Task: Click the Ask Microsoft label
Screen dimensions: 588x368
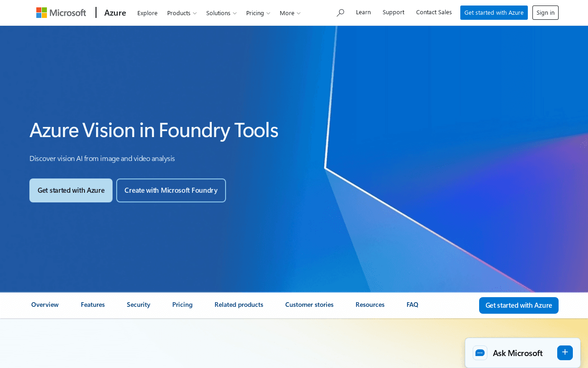Action: point(518,353)
